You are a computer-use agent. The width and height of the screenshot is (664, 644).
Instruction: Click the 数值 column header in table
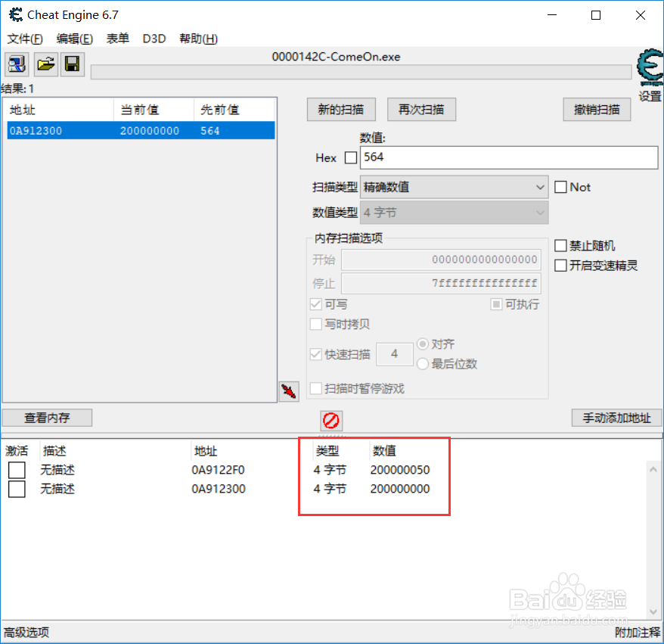[384, 451]
